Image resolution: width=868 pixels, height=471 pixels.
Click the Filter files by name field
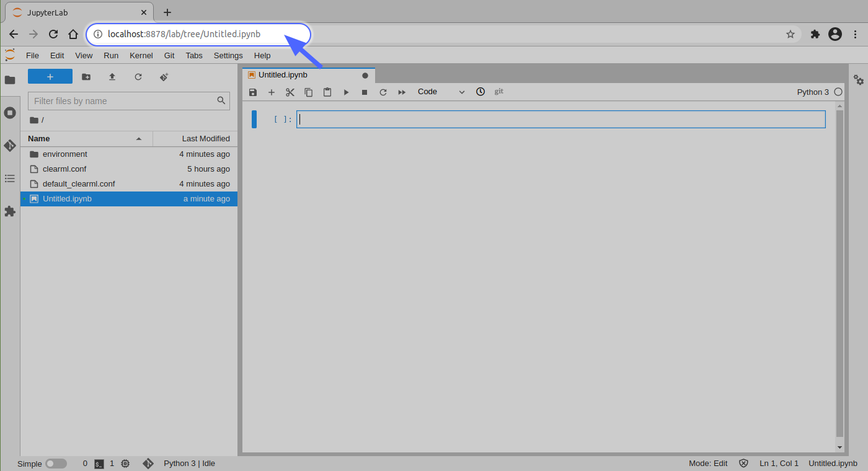pyautogui.click(x=124, y=101)
